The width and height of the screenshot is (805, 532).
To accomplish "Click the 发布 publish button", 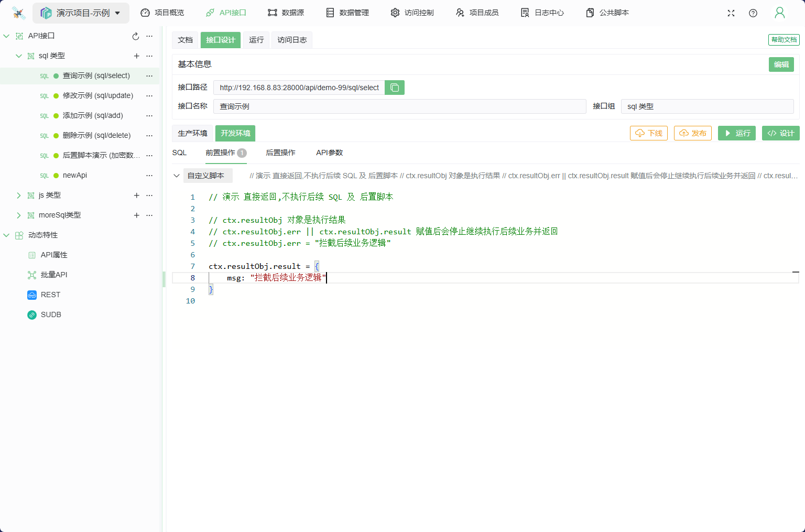I will tap(692, 133).
